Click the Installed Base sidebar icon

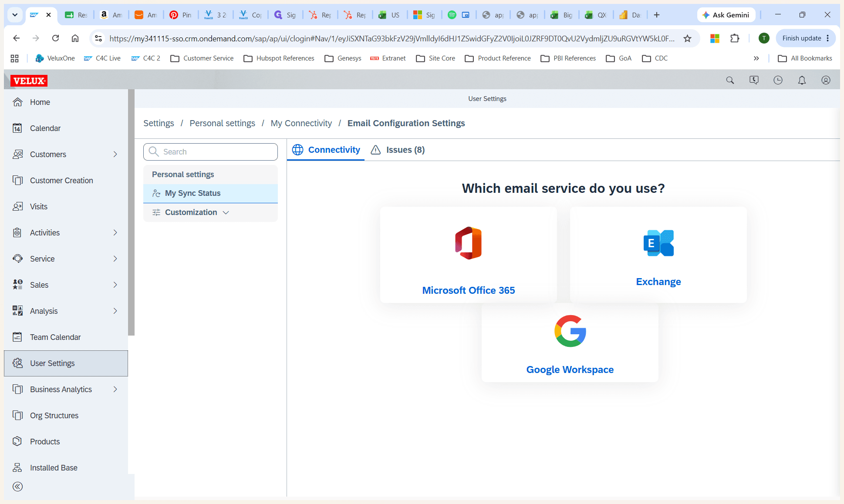17,468
